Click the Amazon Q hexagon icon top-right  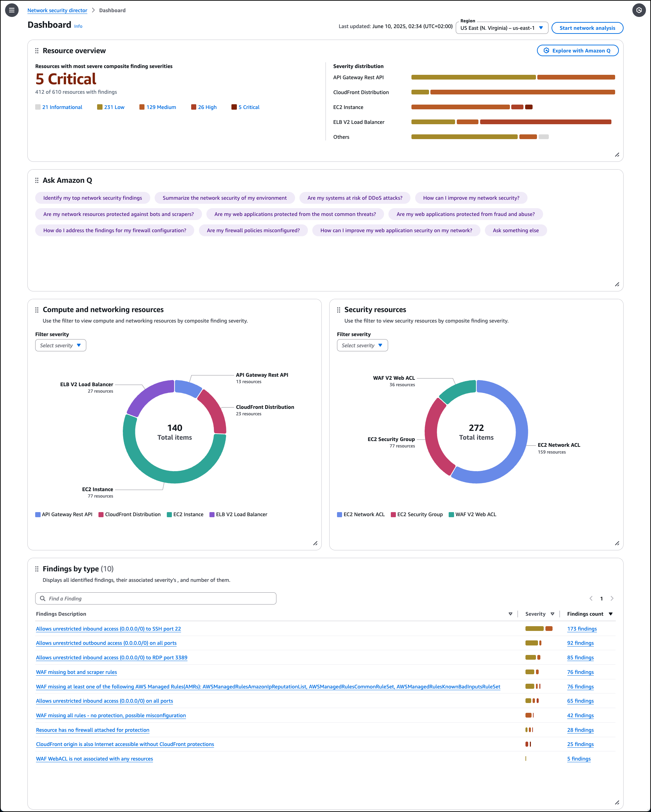pyautogui.click(x=638, y=10)
